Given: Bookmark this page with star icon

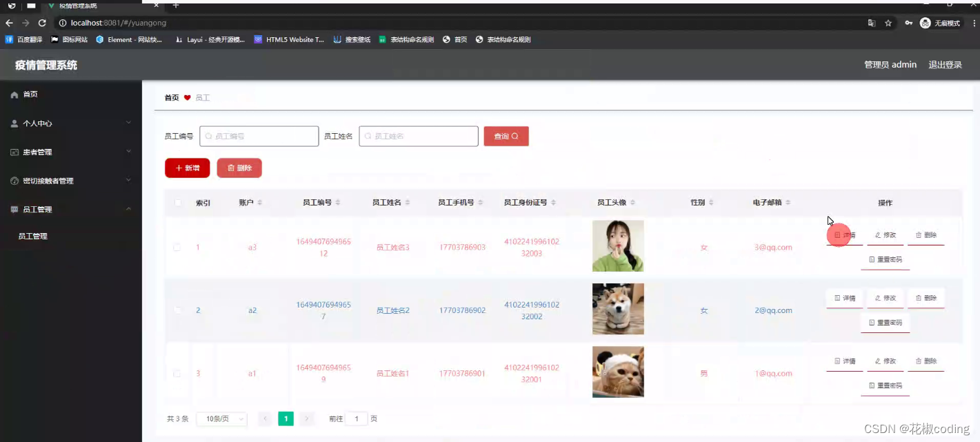Looking at the screenshot, I should [x=888, y=23].
